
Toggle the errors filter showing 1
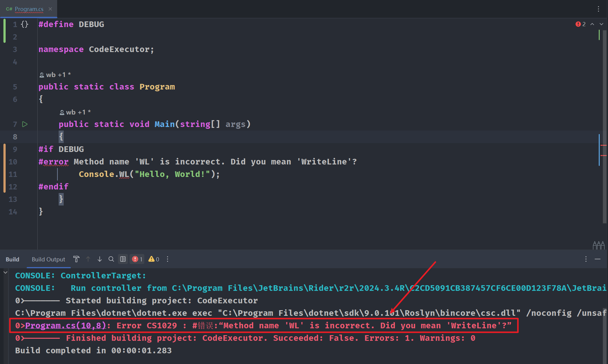(137, 259)
